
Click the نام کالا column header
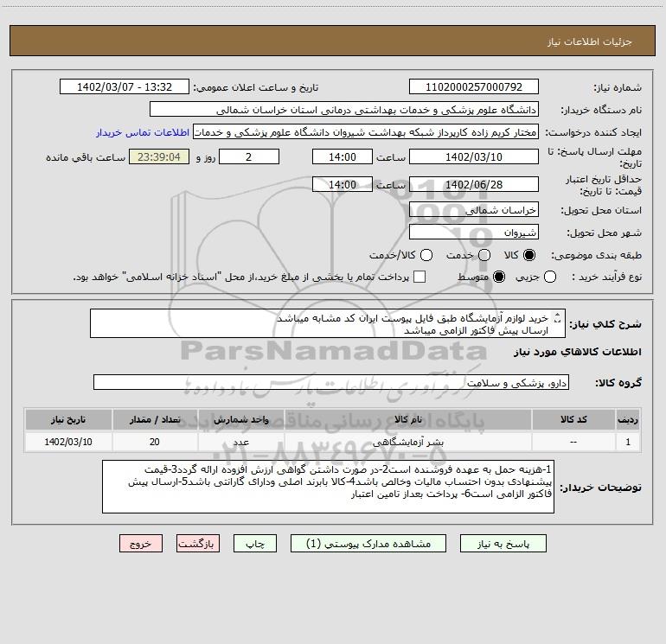(407, 420)
